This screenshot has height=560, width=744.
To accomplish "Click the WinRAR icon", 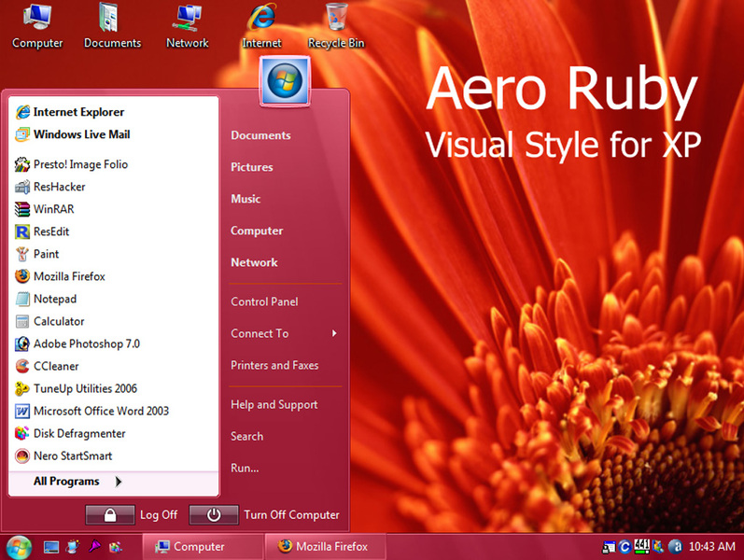I will [x=21, y=209].
